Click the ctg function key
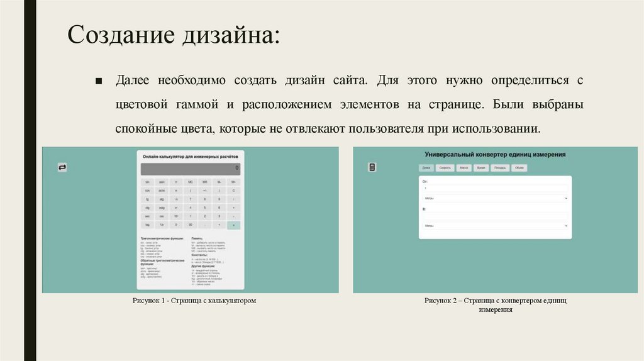 147,208
